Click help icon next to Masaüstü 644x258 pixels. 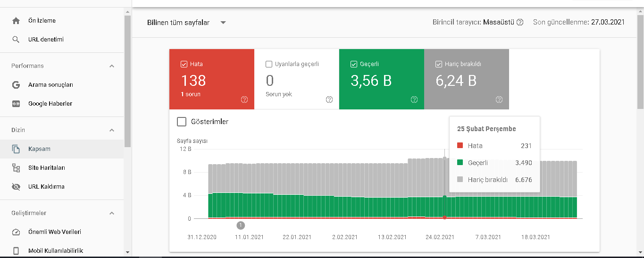click(x=520, y=22)
